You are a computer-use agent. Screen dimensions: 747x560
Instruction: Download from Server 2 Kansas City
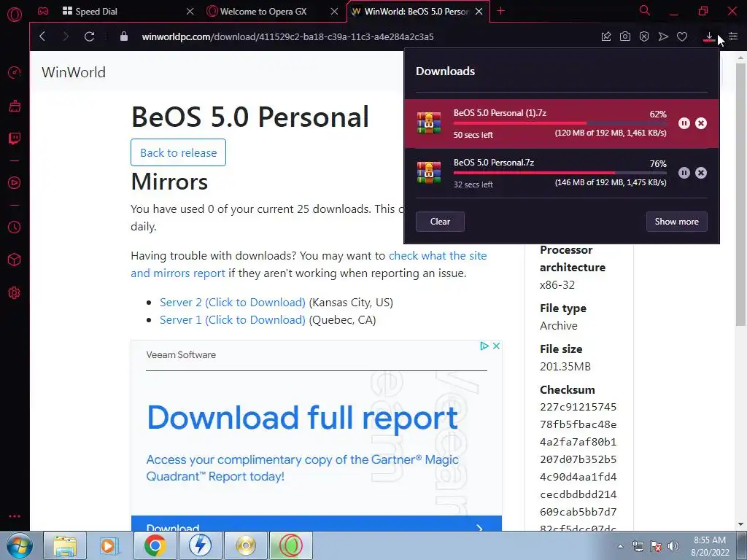pos(233,303)
